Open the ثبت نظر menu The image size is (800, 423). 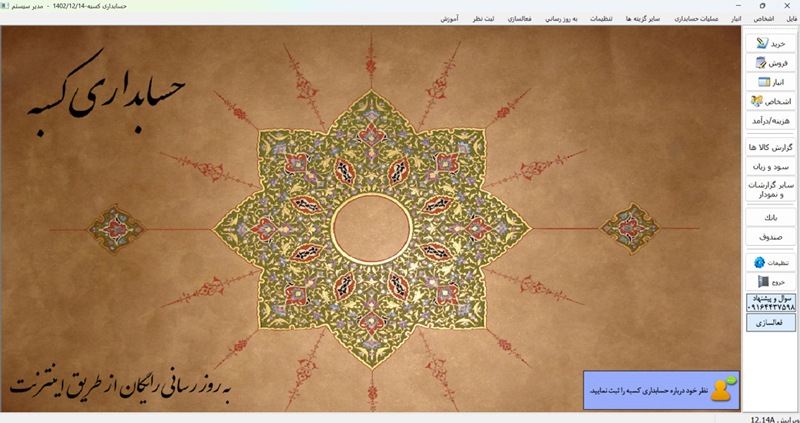[x=482, y=19]
